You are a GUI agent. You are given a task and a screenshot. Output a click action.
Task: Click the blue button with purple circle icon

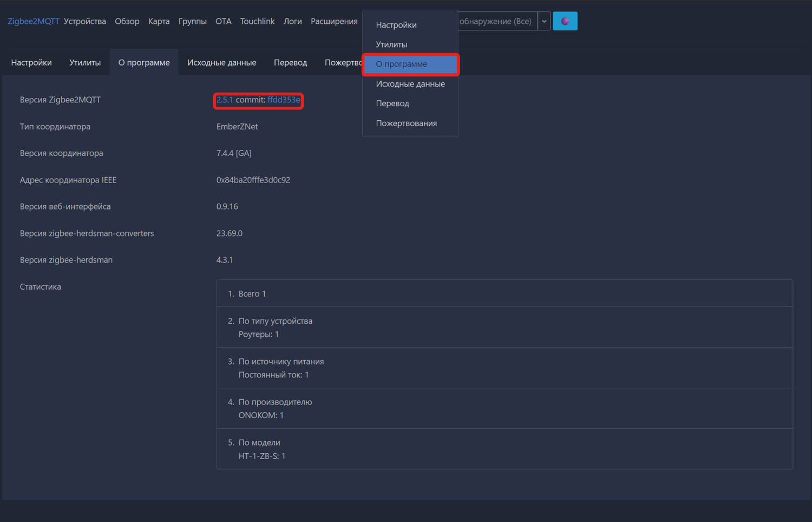pos(565,21)
